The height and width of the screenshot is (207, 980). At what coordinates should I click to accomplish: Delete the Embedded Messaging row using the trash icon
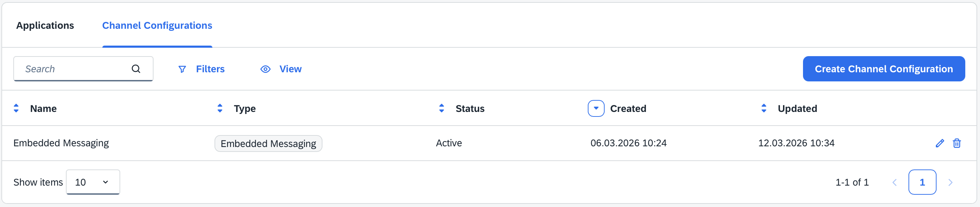coord(957,143)
